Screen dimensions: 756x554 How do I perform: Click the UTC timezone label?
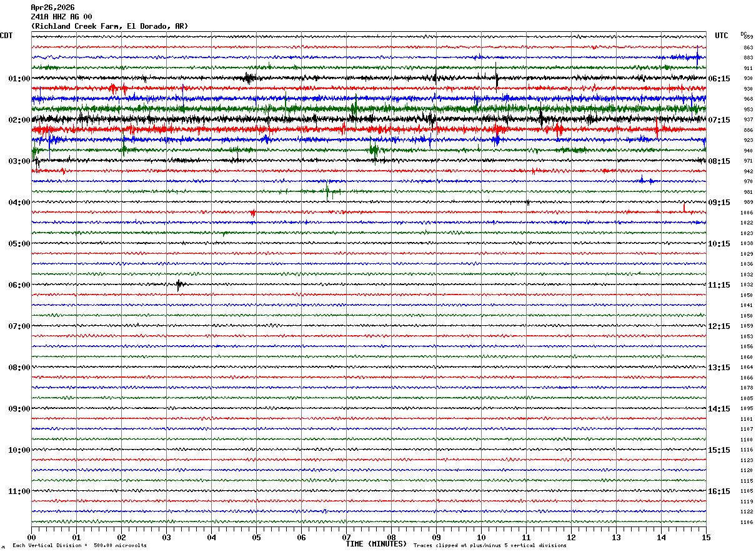pyautogui.click(x=722, y=36)
